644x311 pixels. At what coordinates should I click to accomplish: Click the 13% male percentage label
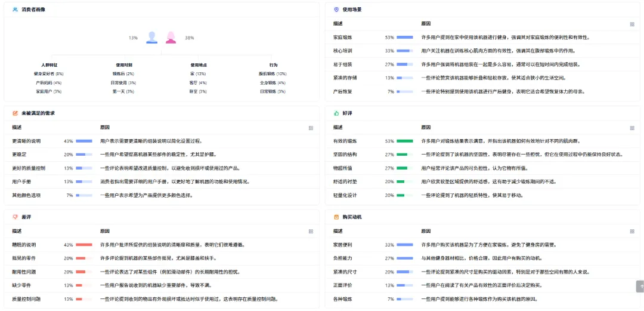click(x=133, y=38)
